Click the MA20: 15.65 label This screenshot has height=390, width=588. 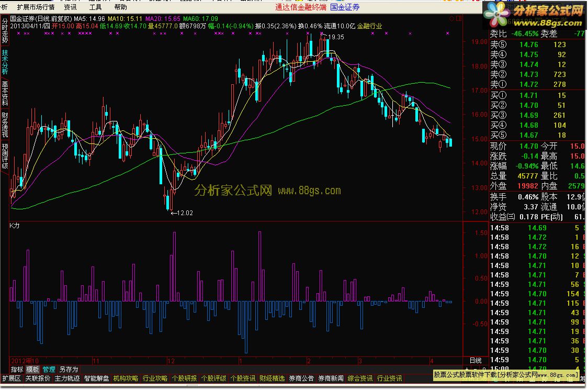point(163,18)
